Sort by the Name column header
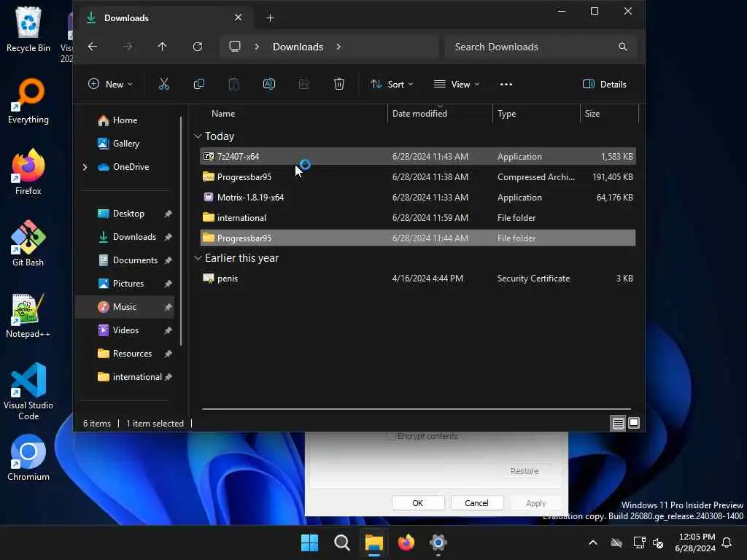 click(x=293, y=114)
